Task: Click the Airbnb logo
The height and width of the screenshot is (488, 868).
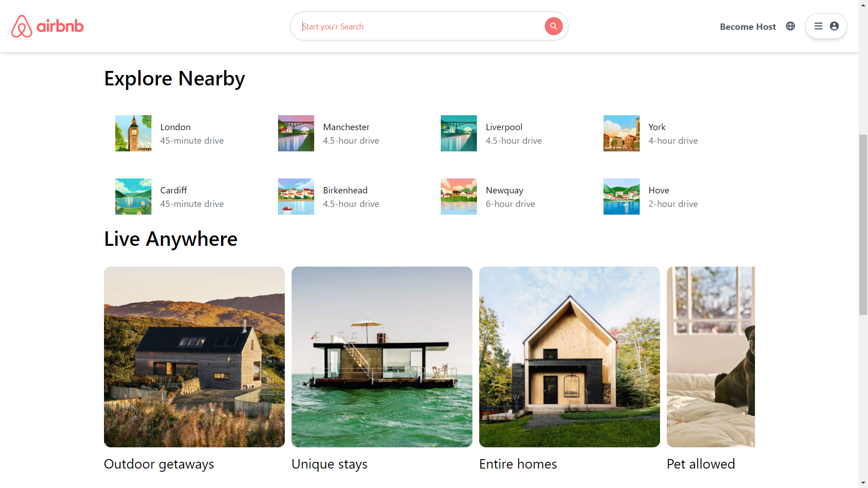Action: pos(47,26)
